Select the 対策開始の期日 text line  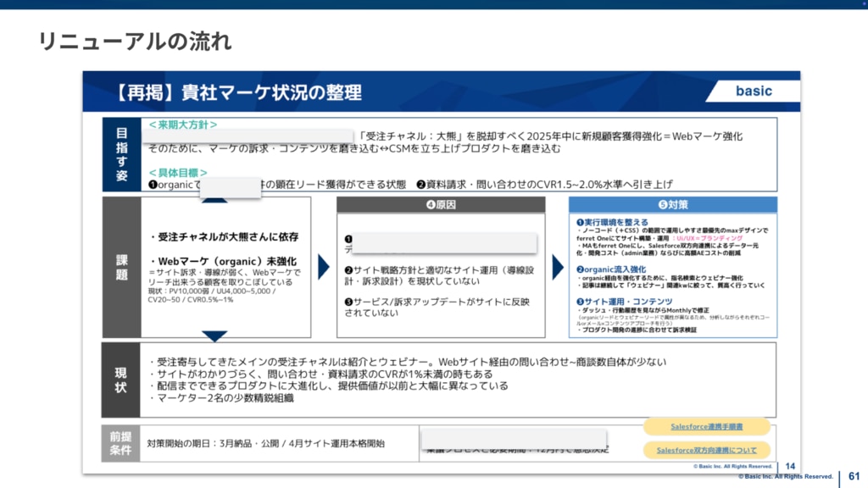[x=265, y=443]
